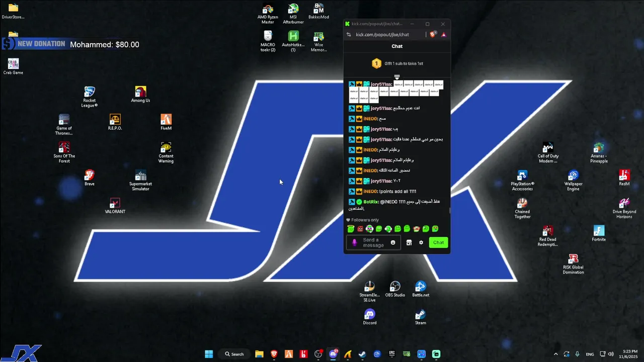Viewport: 644px width, 362px height.
Task: Click the Gift 1 sub to take 1st banner
Action: tap(397, 63)
